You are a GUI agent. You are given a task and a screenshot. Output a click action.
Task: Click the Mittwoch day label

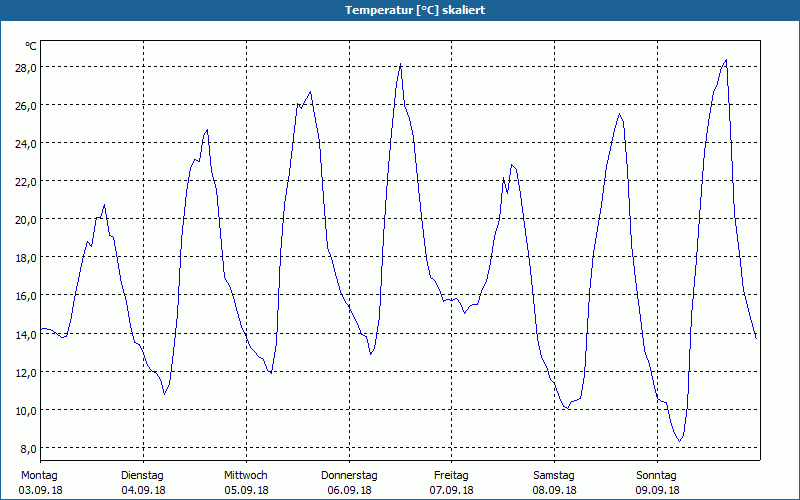pyautogui.click(x=245, y=476)
